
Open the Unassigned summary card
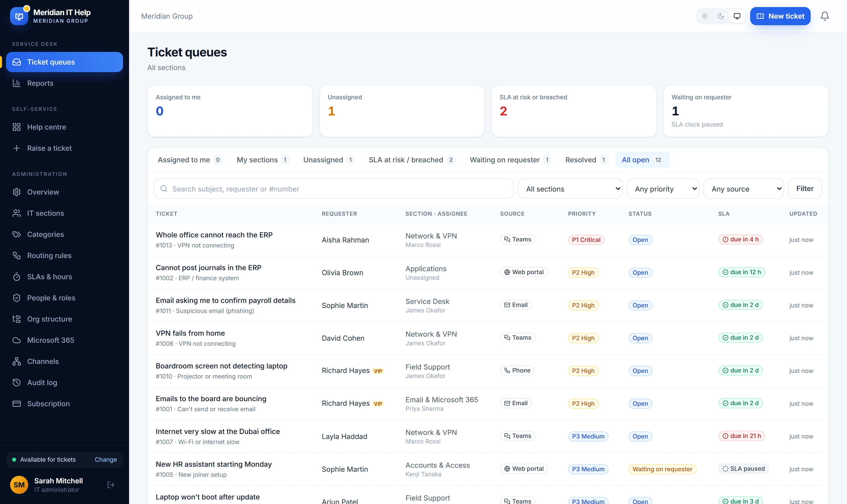(402, 111)
